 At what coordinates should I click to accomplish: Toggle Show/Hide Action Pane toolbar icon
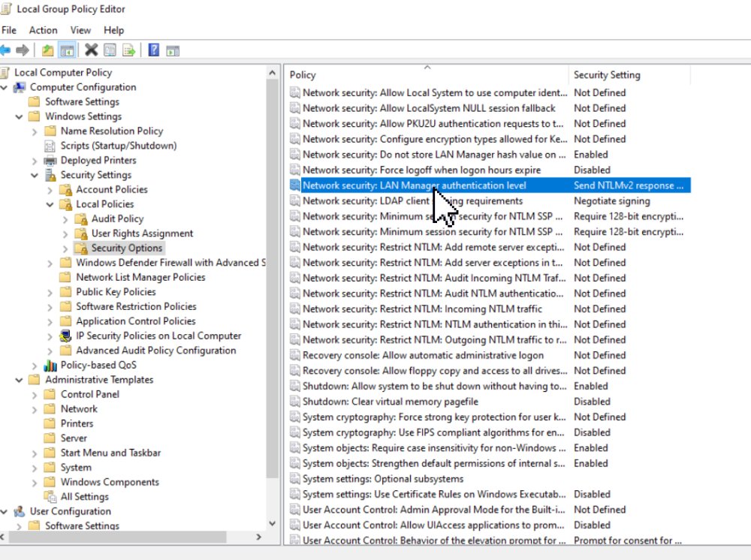coord(173,50)
